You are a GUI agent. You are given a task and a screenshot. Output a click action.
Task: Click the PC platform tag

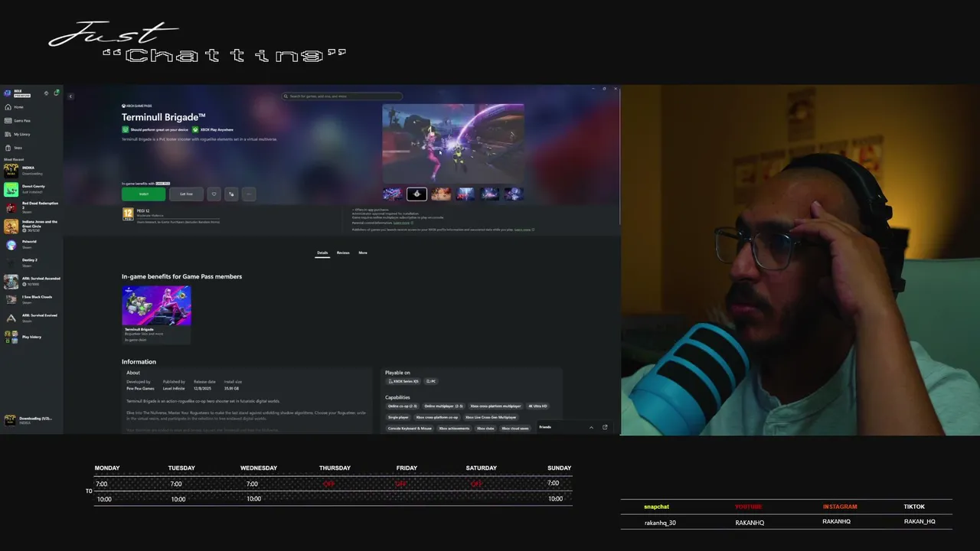(431, 381)
